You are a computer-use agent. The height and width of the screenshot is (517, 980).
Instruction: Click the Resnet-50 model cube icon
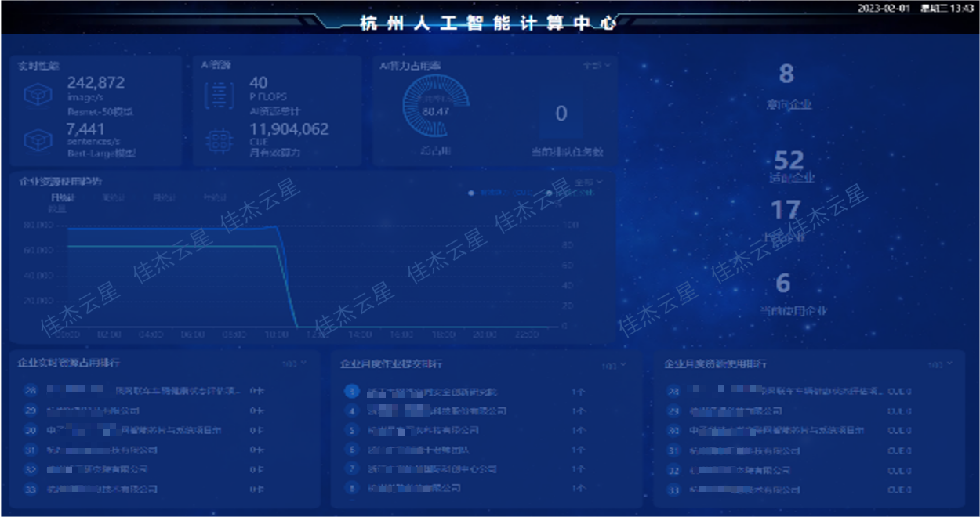(38, 96)
